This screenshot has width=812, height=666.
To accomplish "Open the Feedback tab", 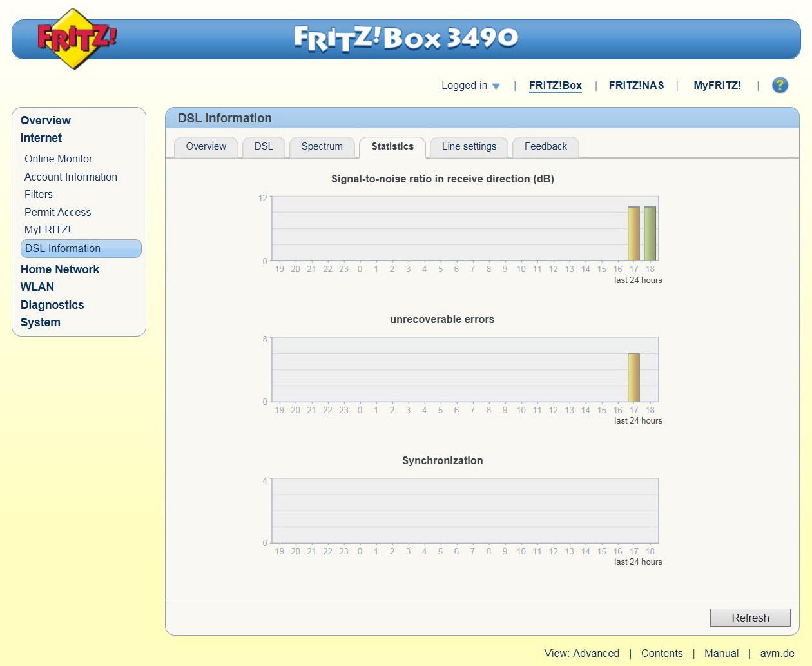I will pyautogui.click(x=546, y=147).
